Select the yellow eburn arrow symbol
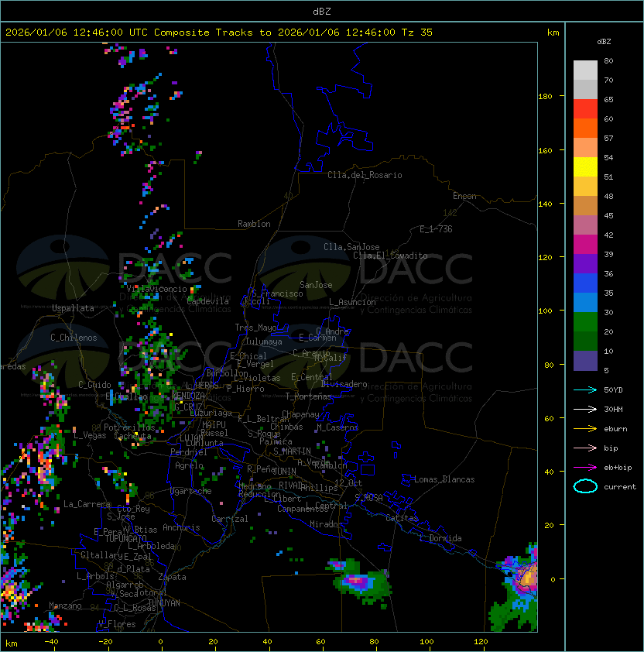Screen dimensions: 644x652 pos(585,429)
